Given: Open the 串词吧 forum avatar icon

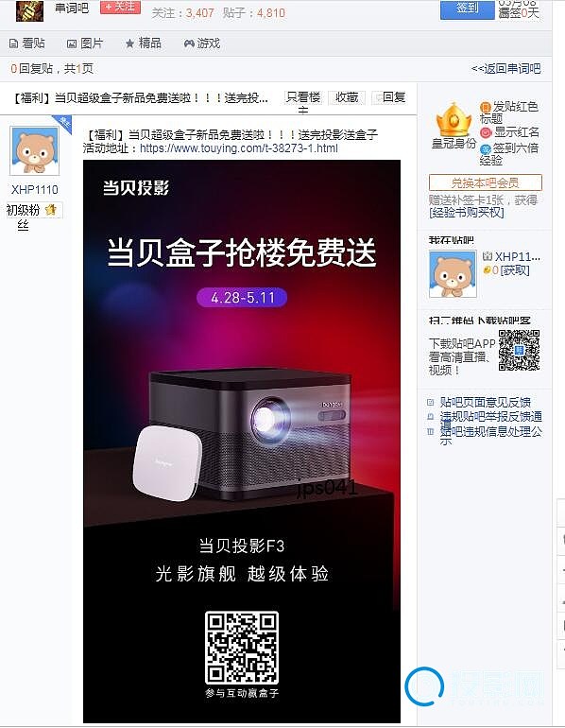Looking at the screenshot, I should pos(29,10).
